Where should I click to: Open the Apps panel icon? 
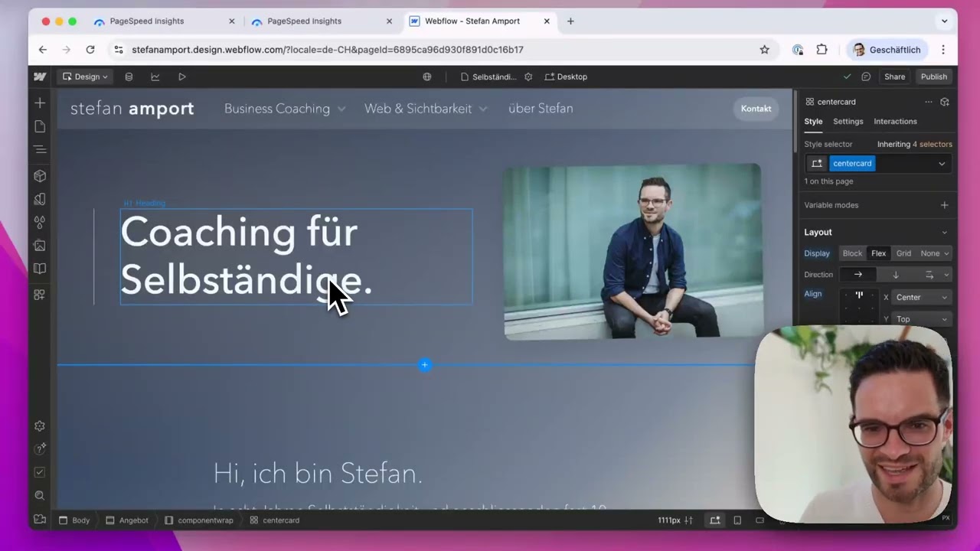coord(40,295)
